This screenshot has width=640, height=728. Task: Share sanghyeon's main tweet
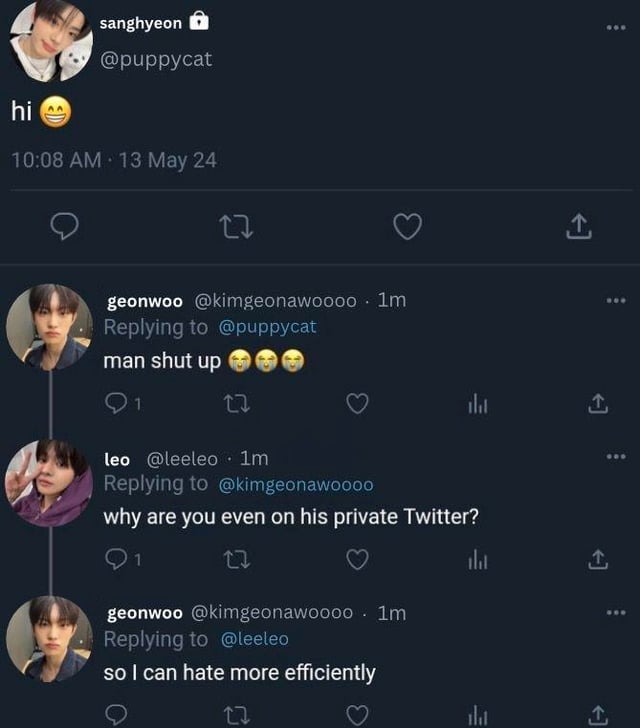579,228
